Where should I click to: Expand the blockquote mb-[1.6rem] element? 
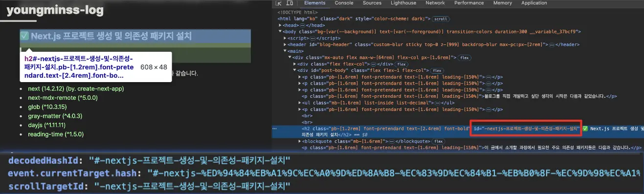point(300,141)
